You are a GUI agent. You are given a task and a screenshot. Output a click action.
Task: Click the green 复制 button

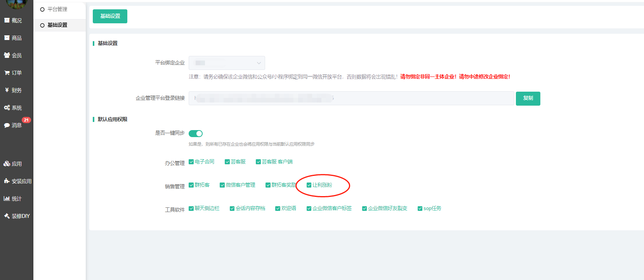click(x=528, y=98)
